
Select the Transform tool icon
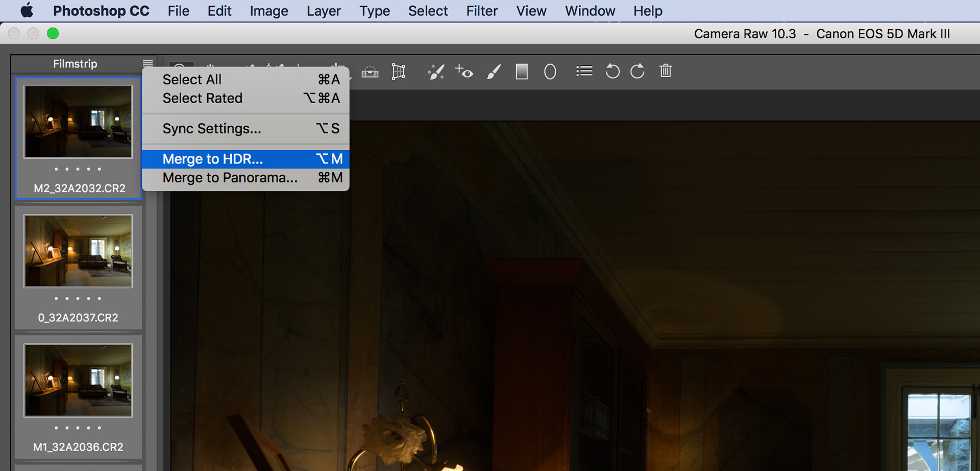(x=399, y=72)
